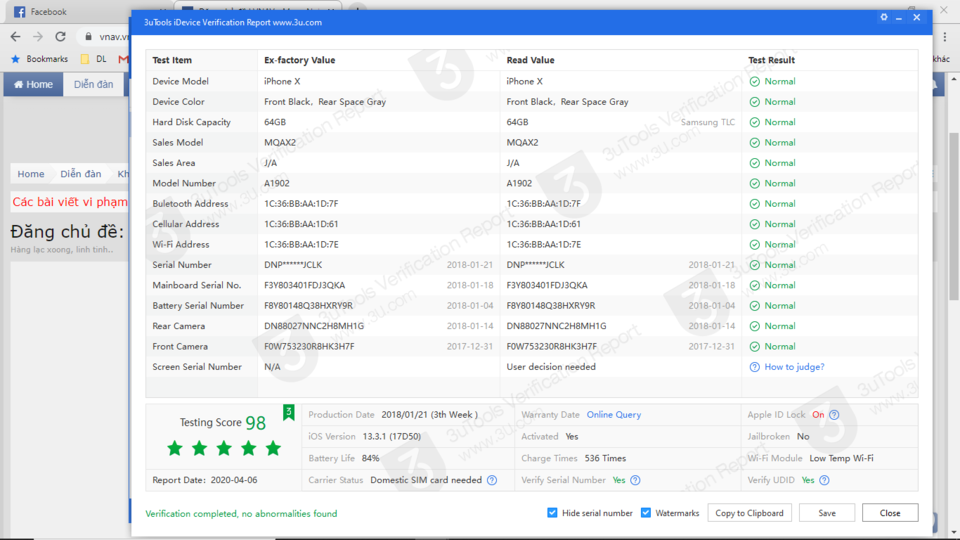This screenshot has height=540, width=960.
Task: Click the green check icon for Hard Disk Capacity
Action: (754, 122)
